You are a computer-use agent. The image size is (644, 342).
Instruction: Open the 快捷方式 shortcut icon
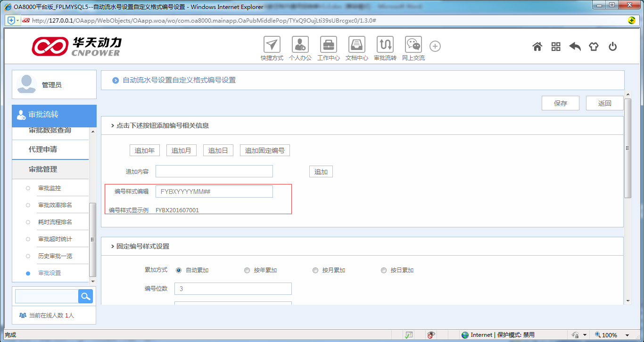(272, 44)
